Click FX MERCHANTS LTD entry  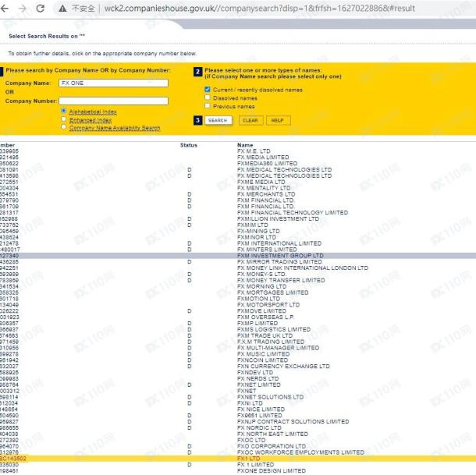click(266, 194)
